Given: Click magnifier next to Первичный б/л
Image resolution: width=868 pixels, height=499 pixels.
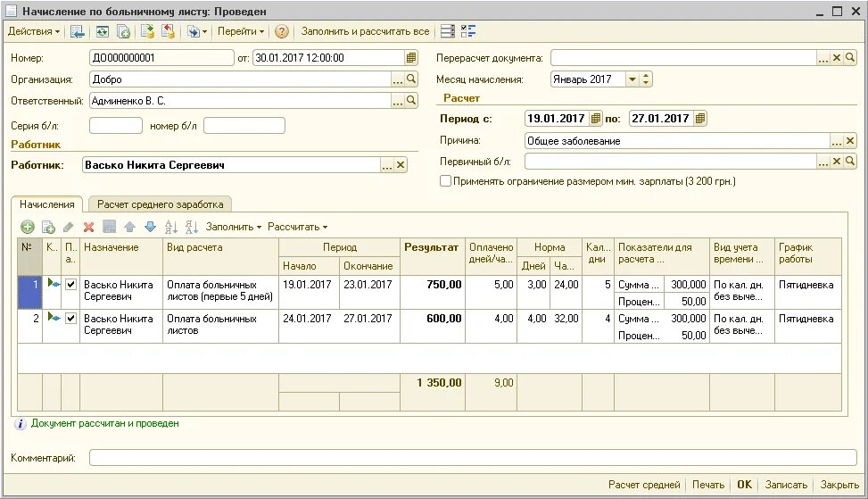Looking at the screenshot, I should click(850, 162).
